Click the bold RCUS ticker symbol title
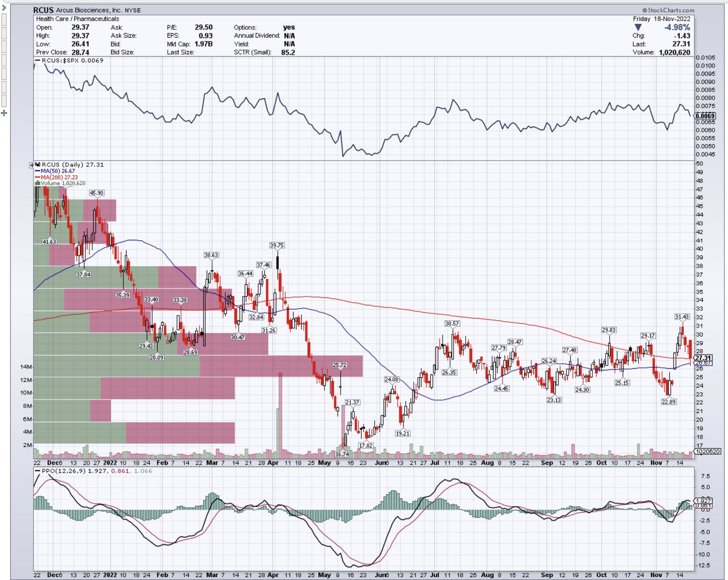The image size is (728, 580). pyautogui.click(x=43, y=10)
